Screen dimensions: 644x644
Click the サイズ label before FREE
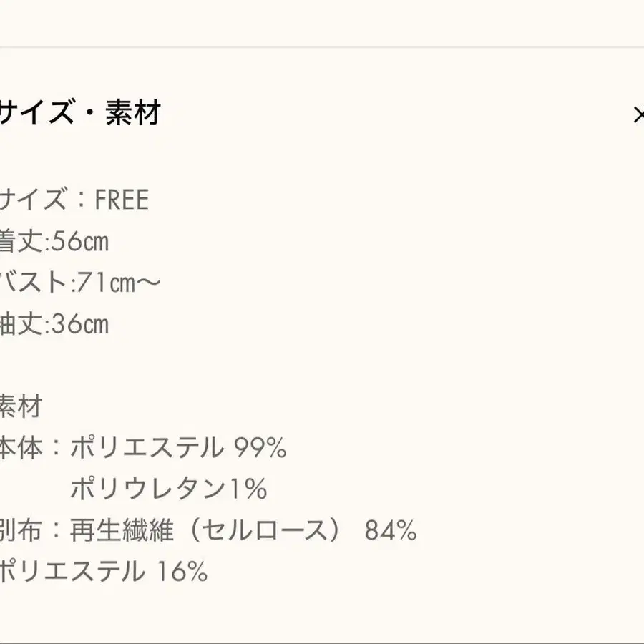33,200
